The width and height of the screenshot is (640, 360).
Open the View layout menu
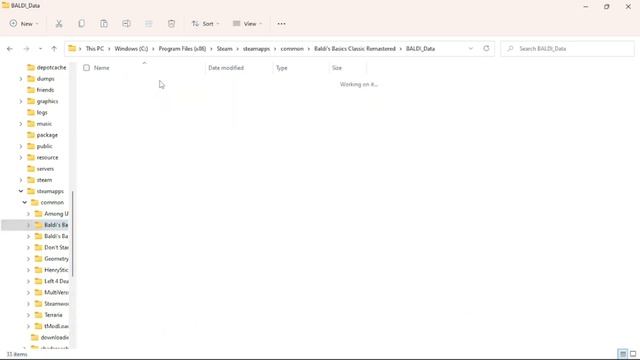(x=247, y=24)
